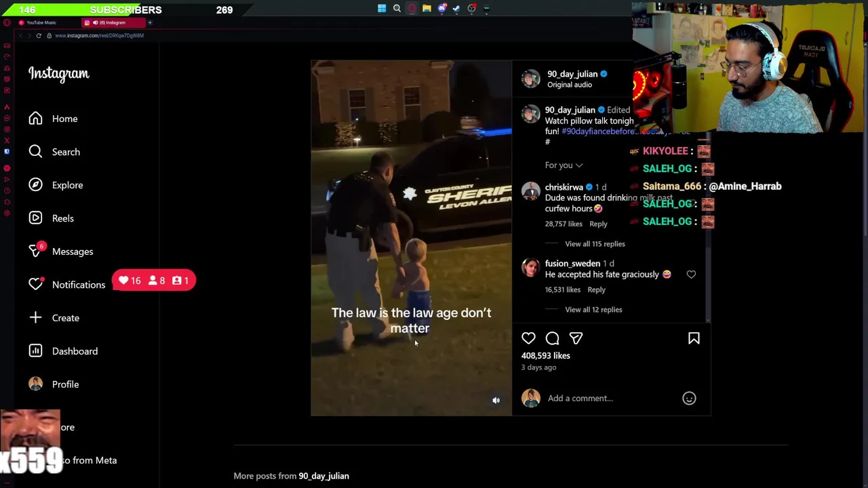Reload the page with the refresh icon

point(39,35)
